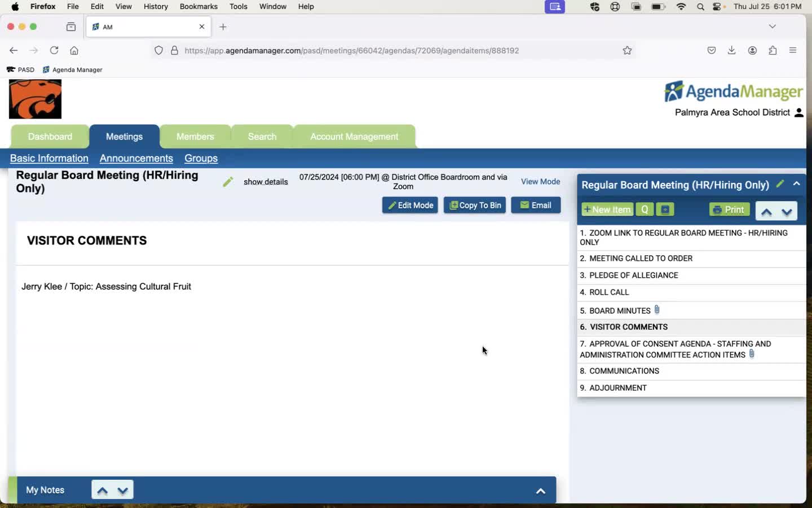Switch to View Mode
812x508 pixels.
(x=540, y=182)
